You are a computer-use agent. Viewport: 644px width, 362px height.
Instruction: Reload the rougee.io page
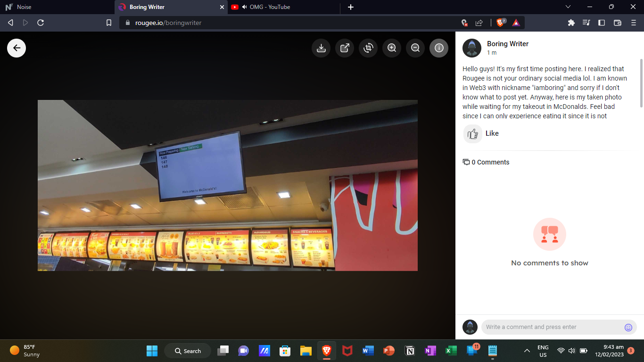click(41, 23)
